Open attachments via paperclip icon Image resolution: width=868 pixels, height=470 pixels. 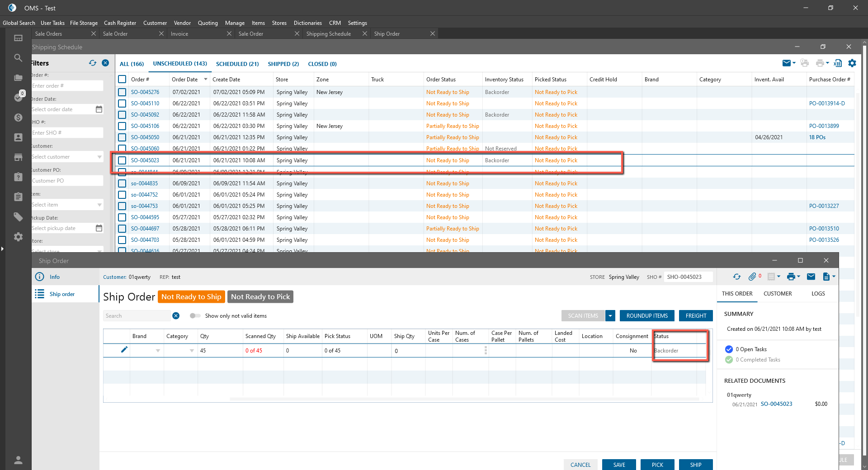pyautogui.click(x=752, y=277)
